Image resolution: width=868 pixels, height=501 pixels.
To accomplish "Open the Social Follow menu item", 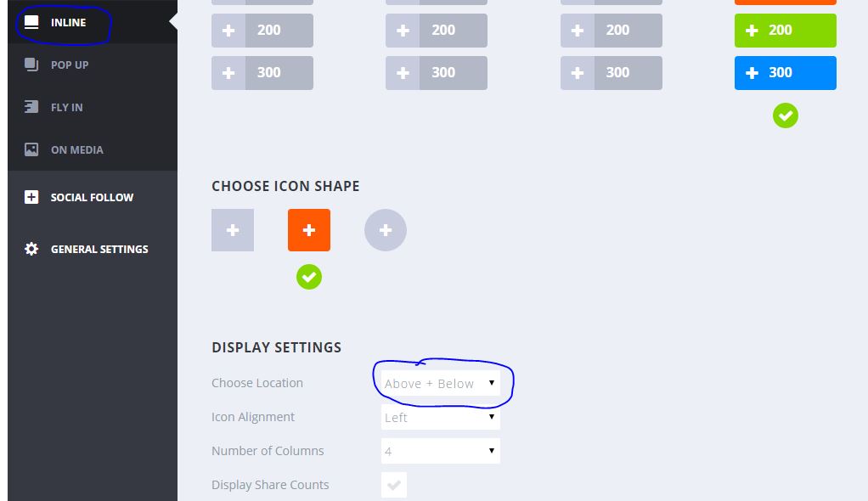I will pyautogui.click(x=92, y=197).
